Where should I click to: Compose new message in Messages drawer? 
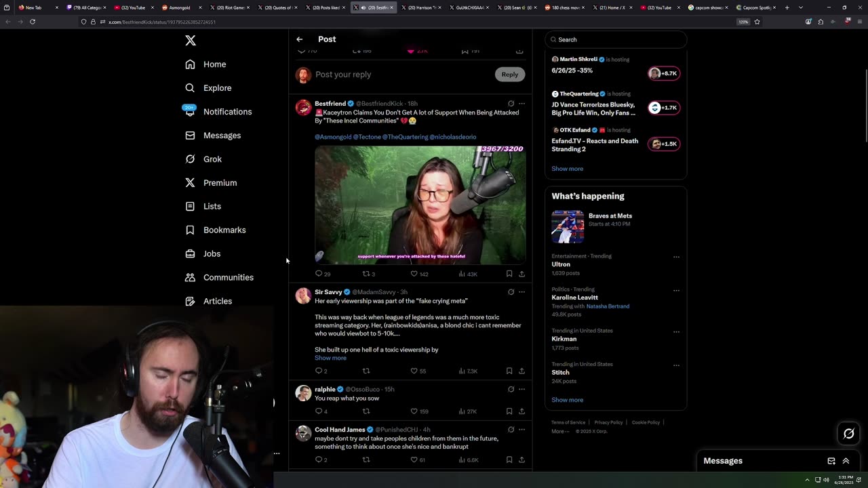(831, 461)
